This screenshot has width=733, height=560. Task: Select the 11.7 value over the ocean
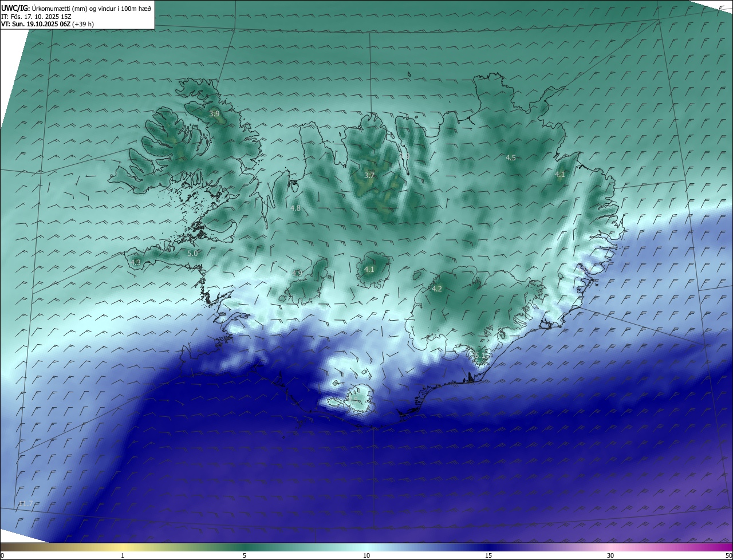pos(25,504)
